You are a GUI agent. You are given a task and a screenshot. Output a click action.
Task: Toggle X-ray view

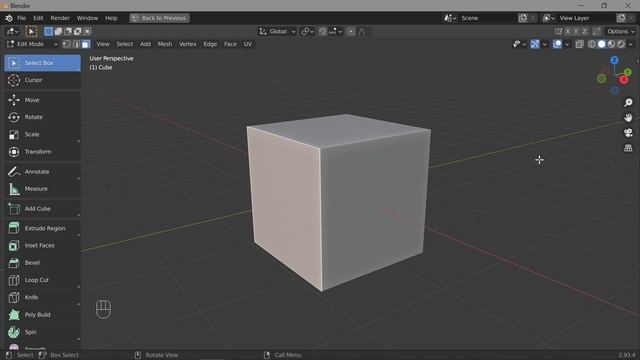(580, 44)
